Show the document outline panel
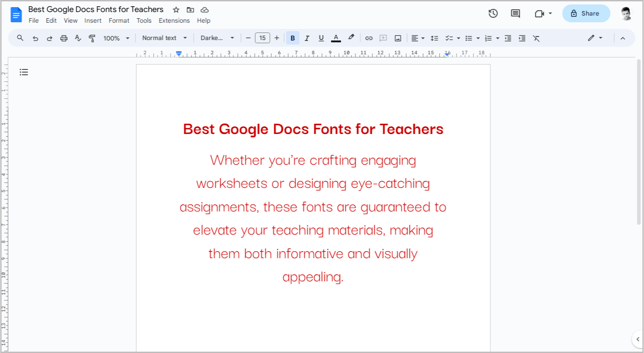644x353 pixels. (24, 72)
